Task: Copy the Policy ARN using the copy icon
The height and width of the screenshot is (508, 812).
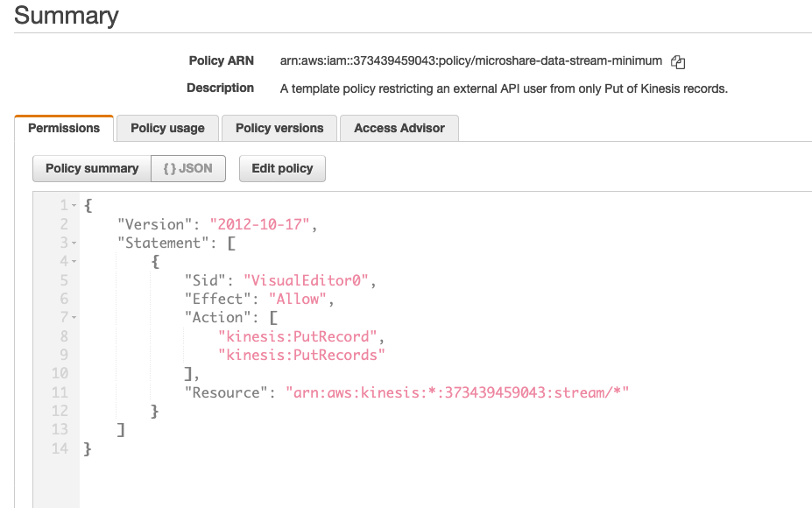Action: tap(677, 61)
